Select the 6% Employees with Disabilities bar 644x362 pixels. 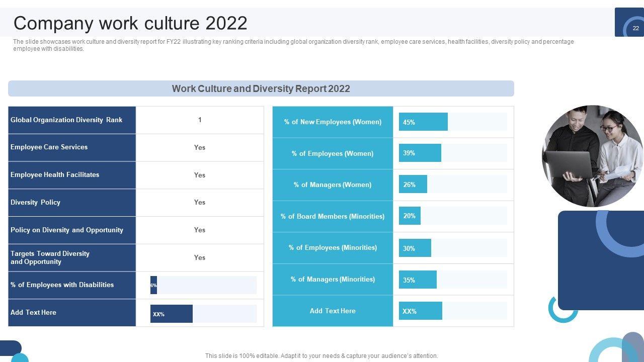pyautogui.click(x=153, y=285)
